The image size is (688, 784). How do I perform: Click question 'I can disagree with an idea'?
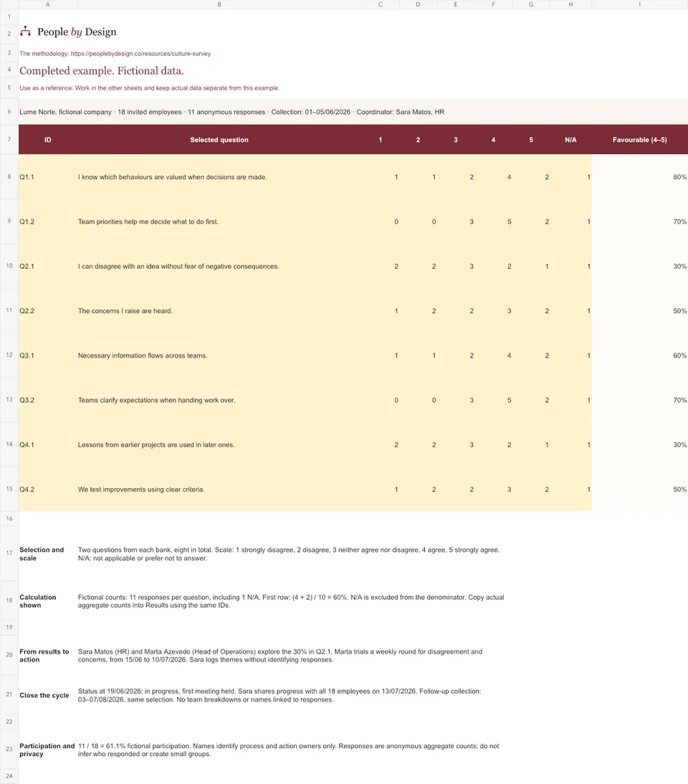pos(219,266)
